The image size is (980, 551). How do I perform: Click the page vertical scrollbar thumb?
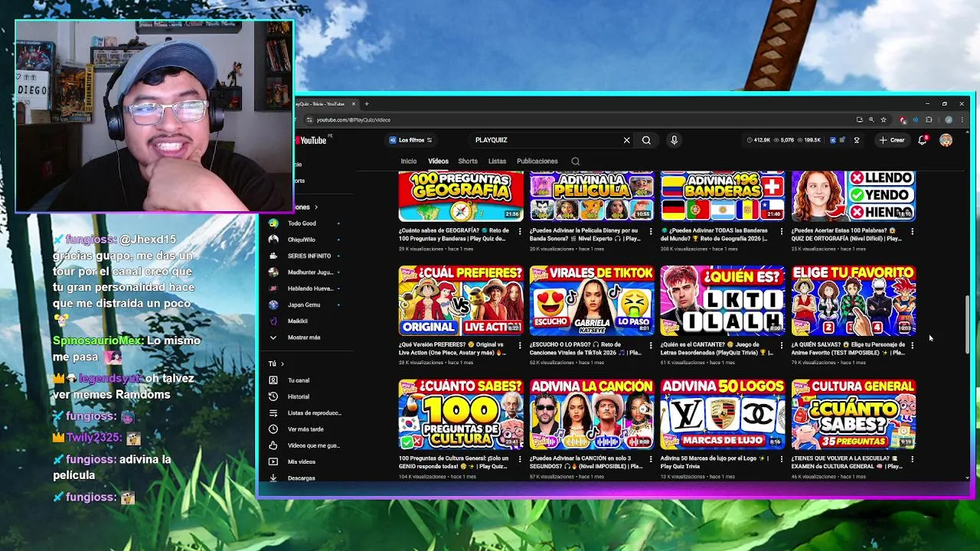coord(967,324)
